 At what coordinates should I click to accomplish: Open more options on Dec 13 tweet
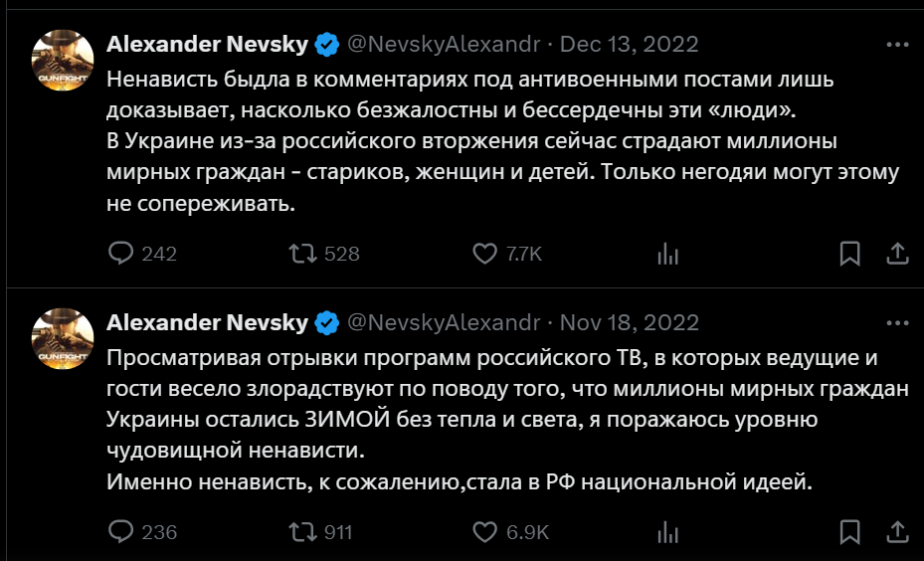tap(897, 45)
